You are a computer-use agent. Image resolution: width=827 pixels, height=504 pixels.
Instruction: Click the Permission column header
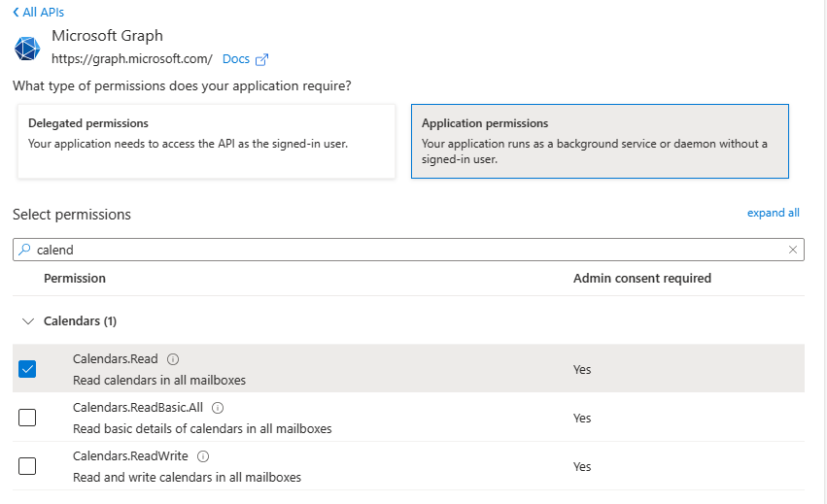point(75,279)
